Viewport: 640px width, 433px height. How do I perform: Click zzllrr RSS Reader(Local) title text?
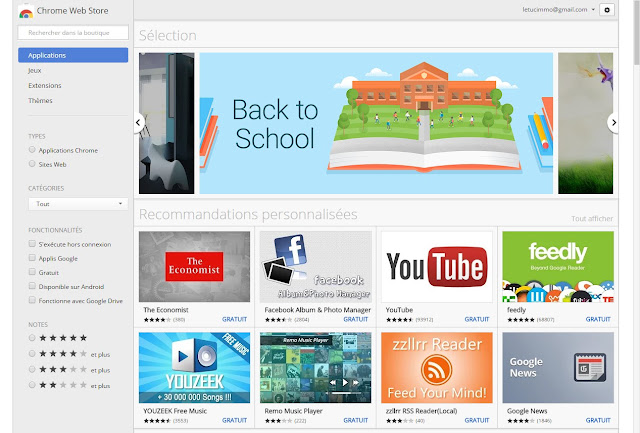[x=421, y=411]
